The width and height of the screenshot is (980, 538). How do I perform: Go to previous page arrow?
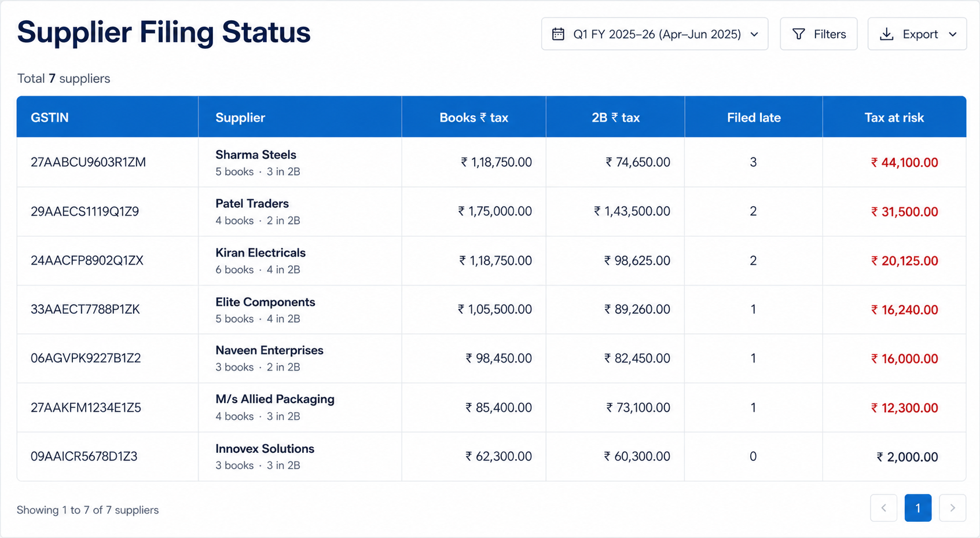coord(884,508)
